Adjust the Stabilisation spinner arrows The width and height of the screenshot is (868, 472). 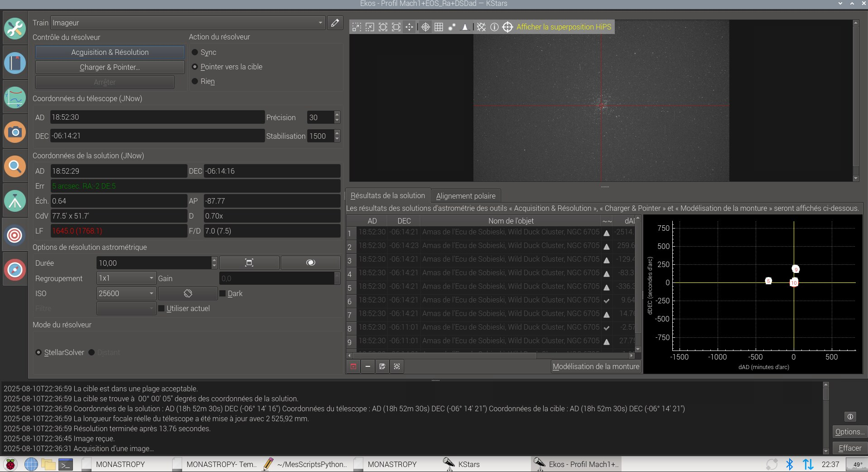coord(337,136)
